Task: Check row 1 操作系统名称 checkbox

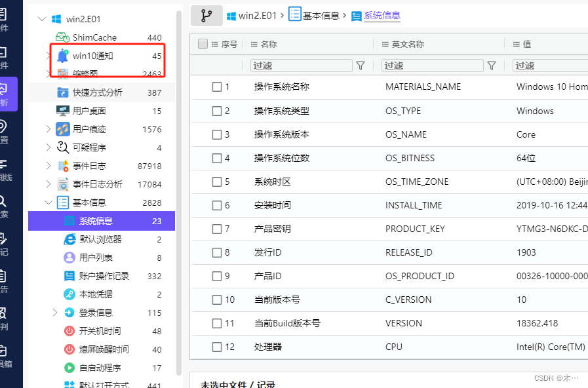Action: [217, 87]
